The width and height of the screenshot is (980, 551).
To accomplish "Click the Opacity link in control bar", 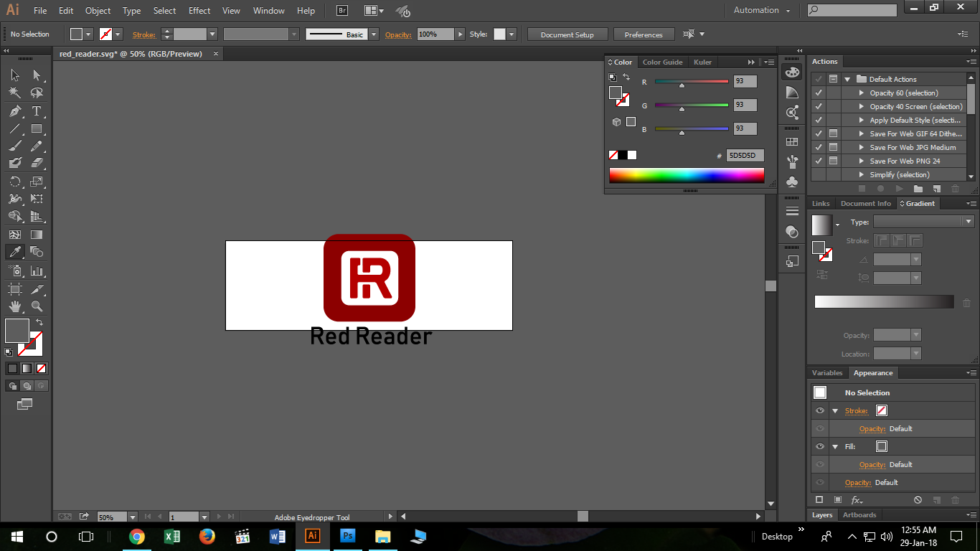I will point(398,34).
